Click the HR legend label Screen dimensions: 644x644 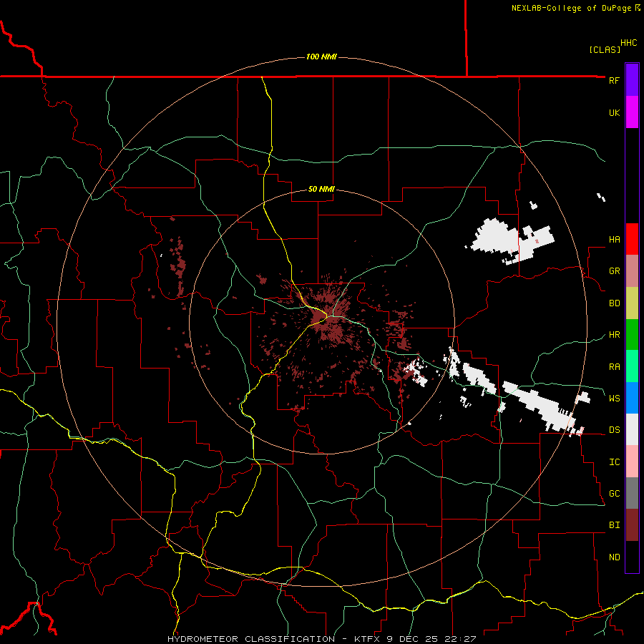coord(614,335)
